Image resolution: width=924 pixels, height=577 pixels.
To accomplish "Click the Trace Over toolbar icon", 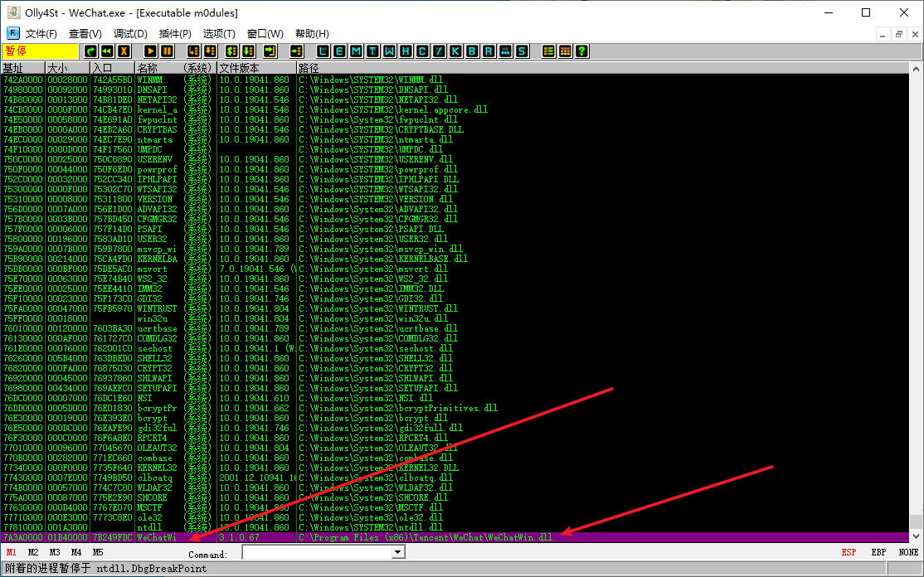I will pyautogui.click(x=249, y=51).
